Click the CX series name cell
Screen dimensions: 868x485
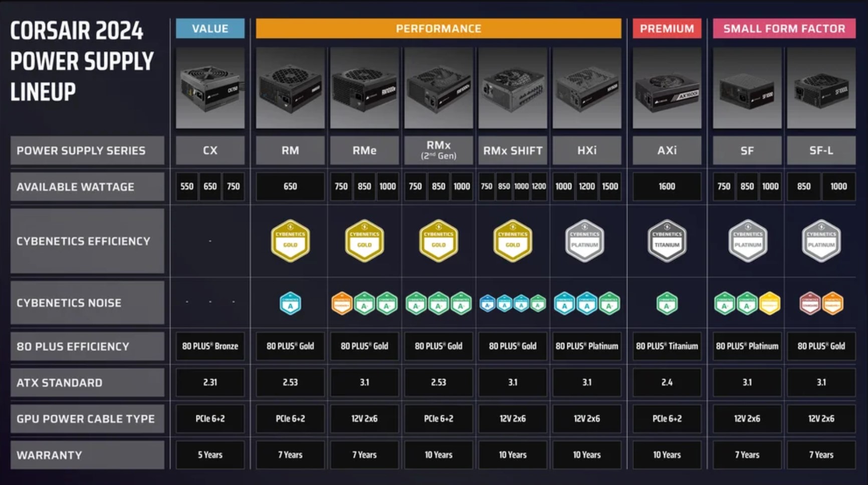click(210, 150)
